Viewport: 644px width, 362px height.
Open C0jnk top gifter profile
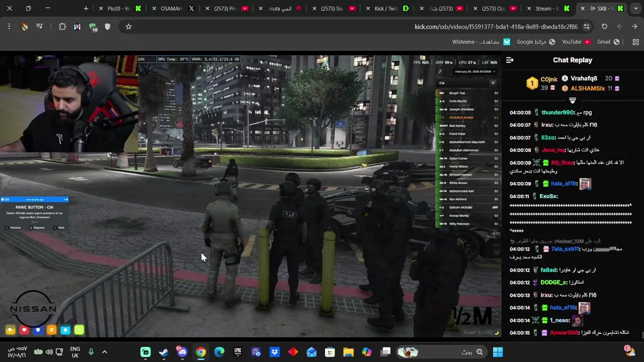[548, 79]
